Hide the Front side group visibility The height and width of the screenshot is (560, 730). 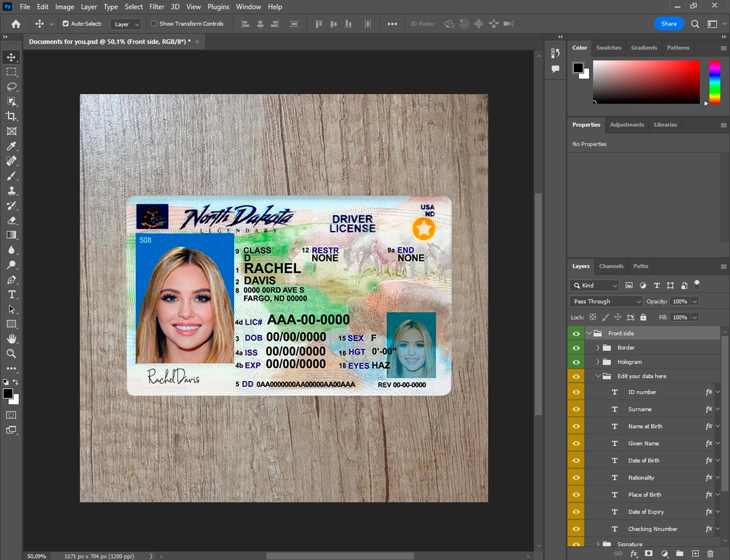[576, 334]
